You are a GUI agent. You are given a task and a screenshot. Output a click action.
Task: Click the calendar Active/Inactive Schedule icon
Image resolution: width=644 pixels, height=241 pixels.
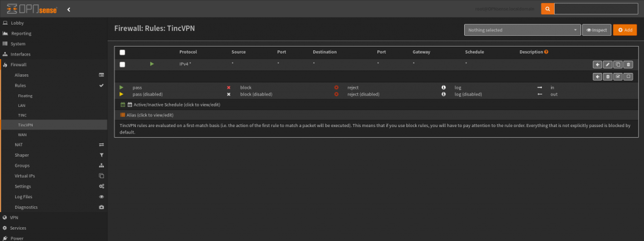tap(123, 105)
